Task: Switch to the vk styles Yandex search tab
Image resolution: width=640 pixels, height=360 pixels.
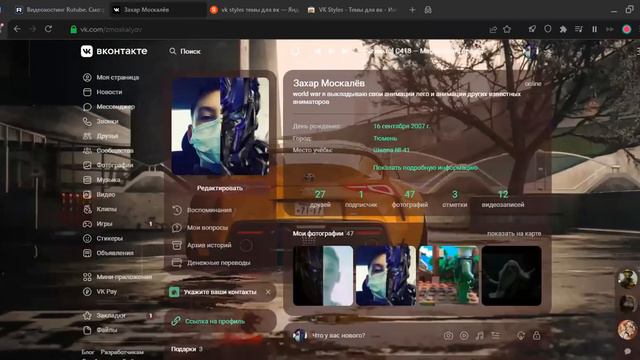Action: pyautogui.click(x=254, y=10)
